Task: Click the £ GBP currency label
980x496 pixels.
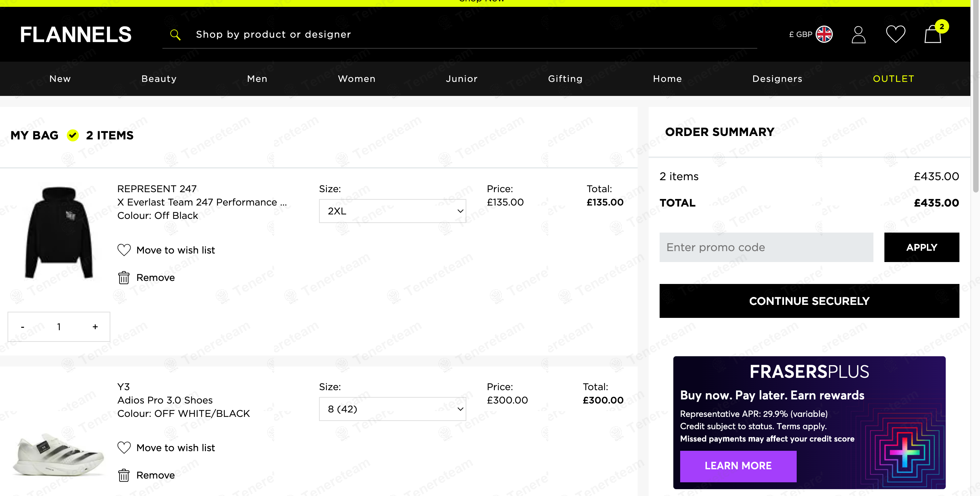Action: pyautogui.click(x=800, y=35)
